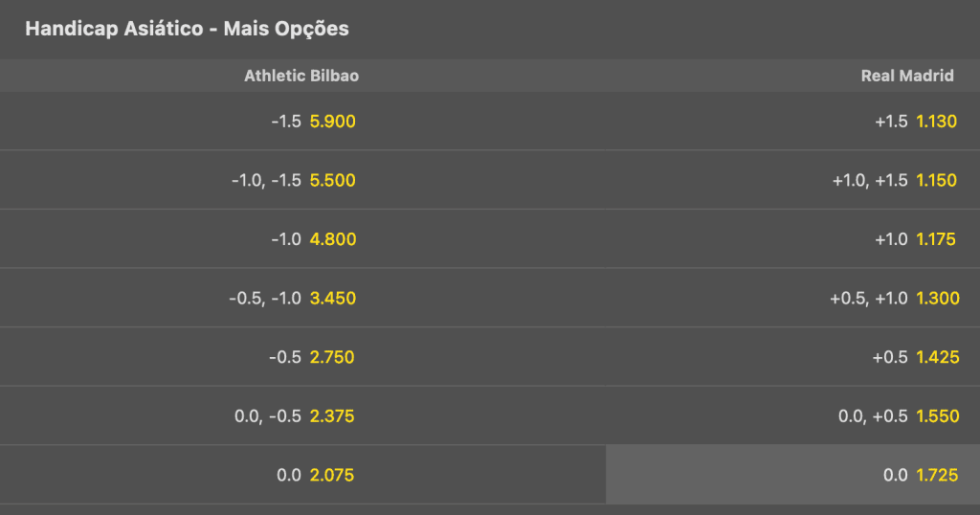This screenshot has height=515, width=980.
Task: Click the Athletic Bilbao column header
Action: pos(301,76)
